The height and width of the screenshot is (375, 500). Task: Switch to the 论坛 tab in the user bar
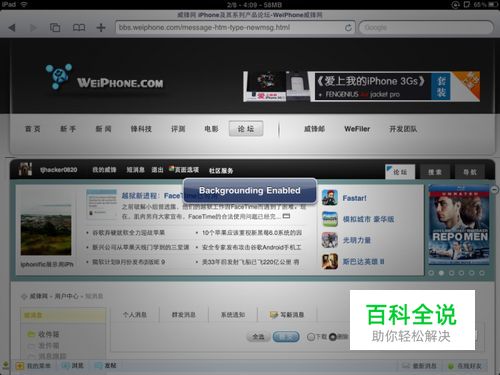click(400, 172)
